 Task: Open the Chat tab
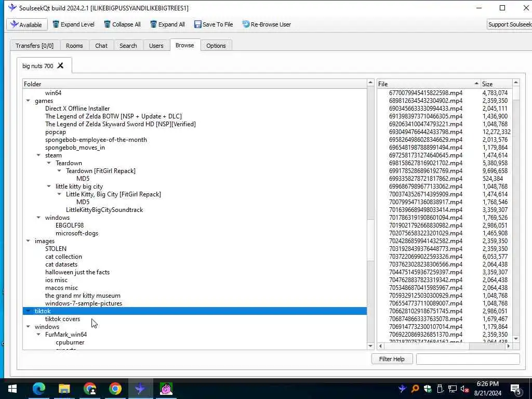click(101, 46)
